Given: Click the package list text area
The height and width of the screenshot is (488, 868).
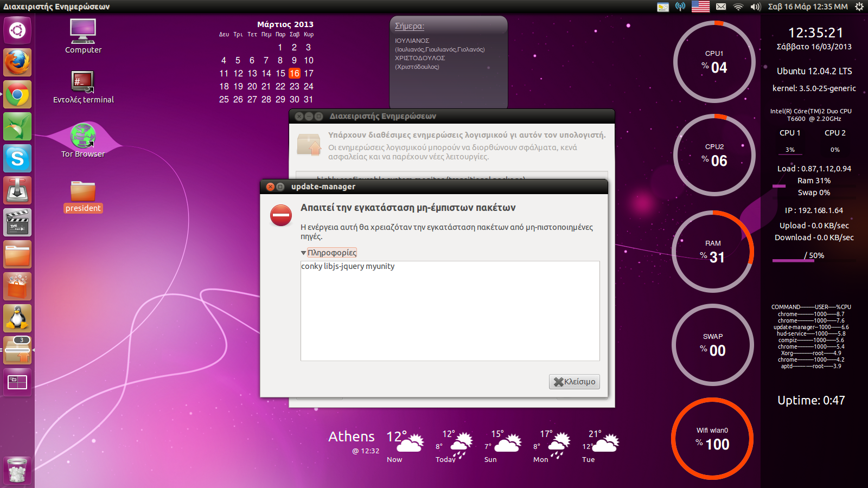Looking at the screenshot, I should pyautogui.click(x=450, y=311).
